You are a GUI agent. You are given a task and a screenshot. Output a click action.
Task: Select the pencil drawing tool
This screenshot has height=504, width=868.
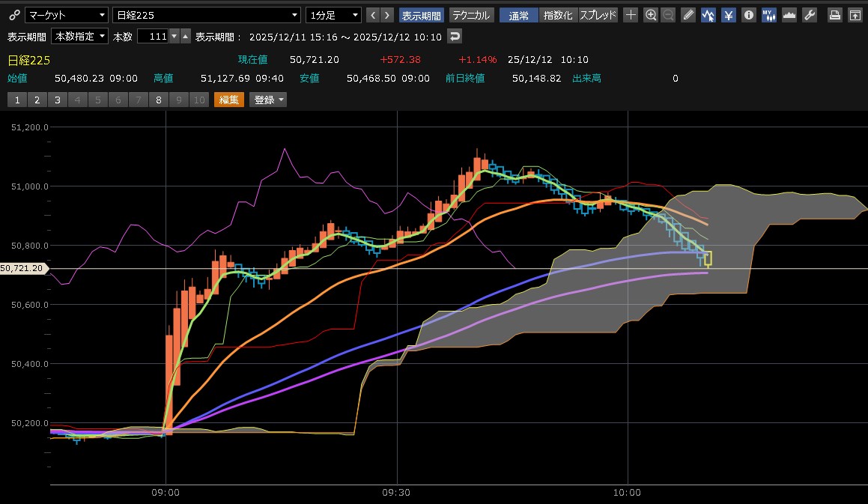[x=688, y=15]
